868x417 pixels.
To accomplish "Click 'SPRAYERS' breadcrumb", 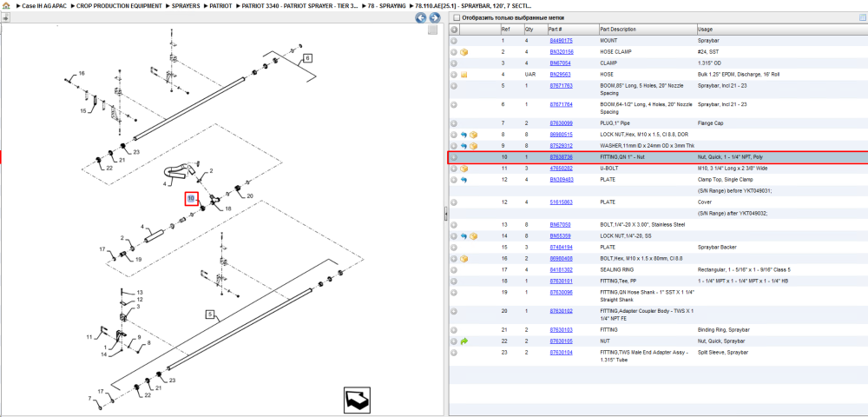I will (x=187, y=5).
